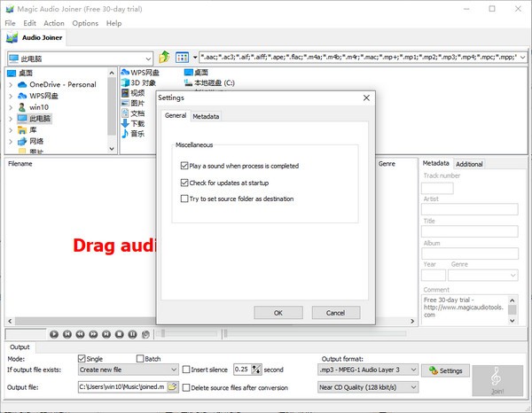Click the Pause playback button
532x413 pixels.
[x=132, y=334]
